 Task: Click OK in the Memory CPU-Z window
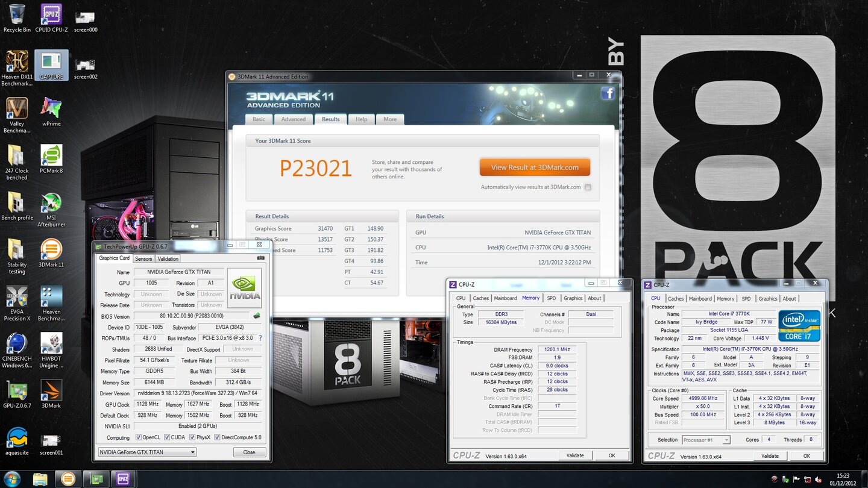click(x=612, y=455)
